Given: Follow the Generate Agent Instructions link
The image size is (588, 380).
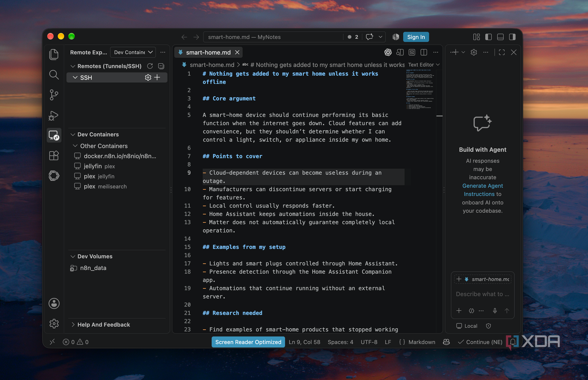Looking at the screenshot, I should (x=482, y=190).
